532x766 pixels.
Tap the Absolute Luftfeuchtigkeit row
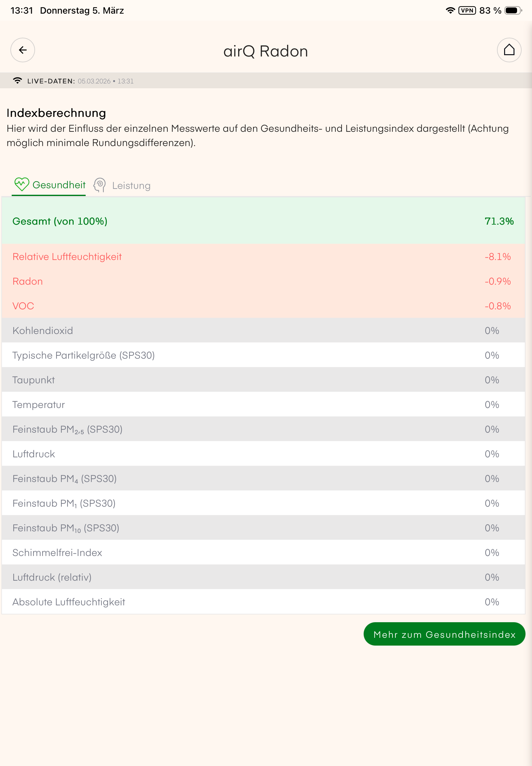pos(263,602)
